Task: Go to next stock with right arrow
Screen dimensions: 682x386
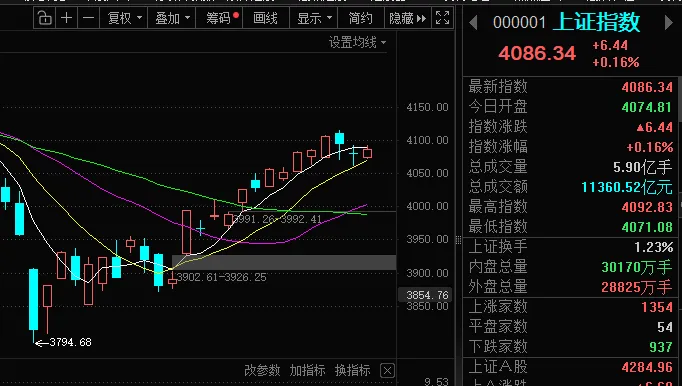Action: pyautogui.click(x=669, y=23)
